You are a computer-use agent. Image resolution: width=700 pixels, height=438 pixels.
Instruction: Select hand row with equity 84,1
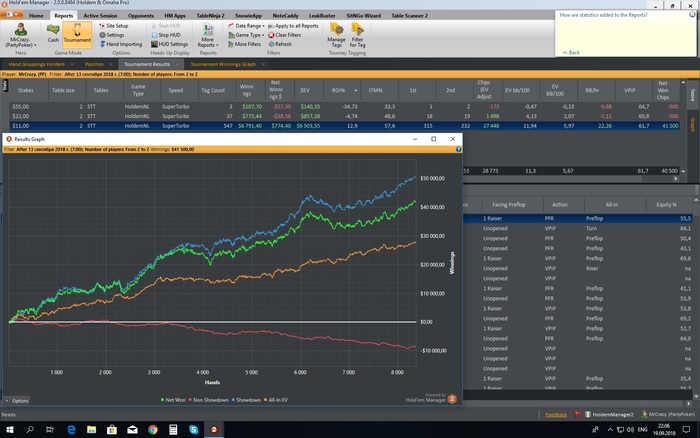(578, 229)
